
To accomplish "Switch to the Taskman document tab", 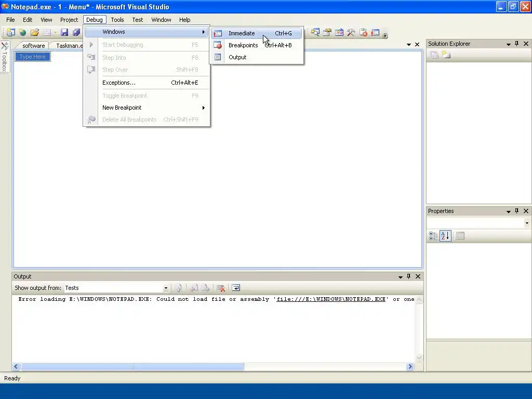I will (x=68, y=46).
